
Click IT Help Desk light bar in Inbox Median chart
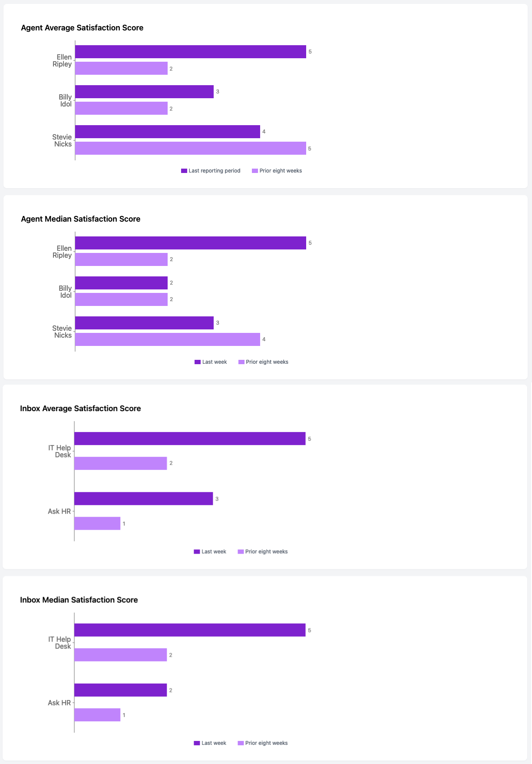(x=120, y=655)
